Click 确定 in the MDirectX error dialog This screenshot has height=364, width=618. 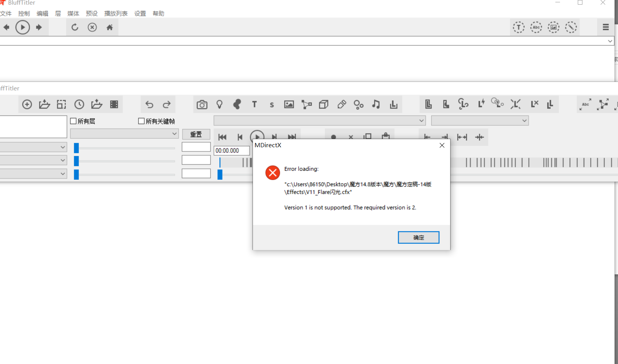coord(418,237)
